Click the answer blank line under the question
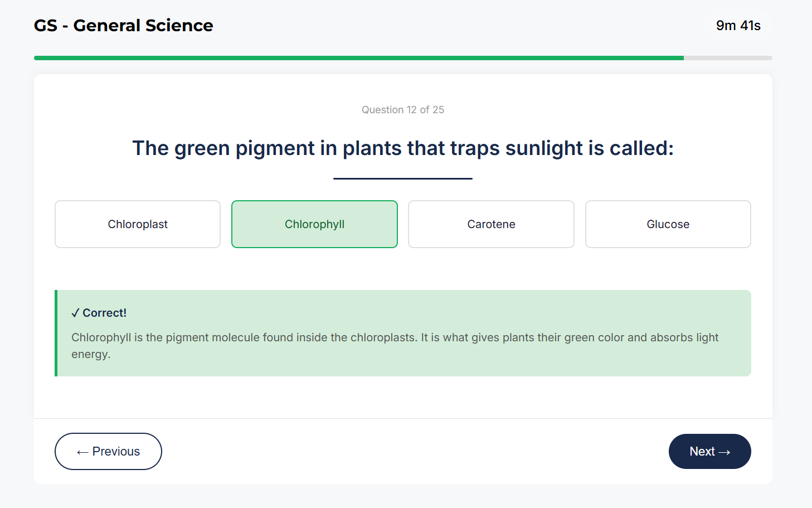The width and height of the screenshot is (812, 508). coord(402,178)
